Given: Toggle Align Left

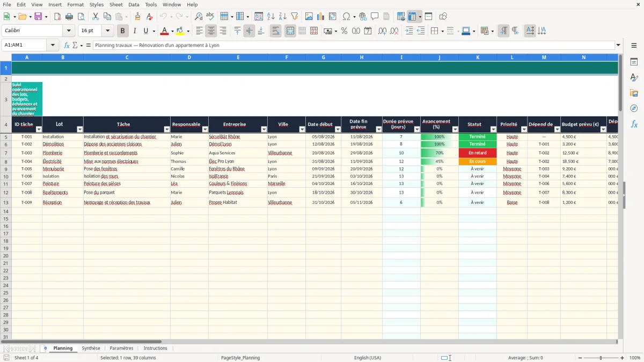Looking at the screenshot, I should (200, 31).
